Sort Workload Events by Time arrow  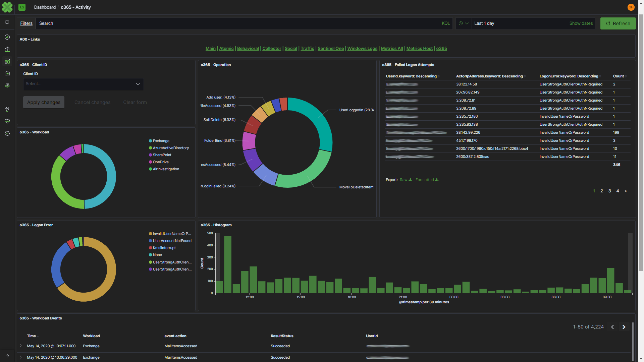point(38,336)
